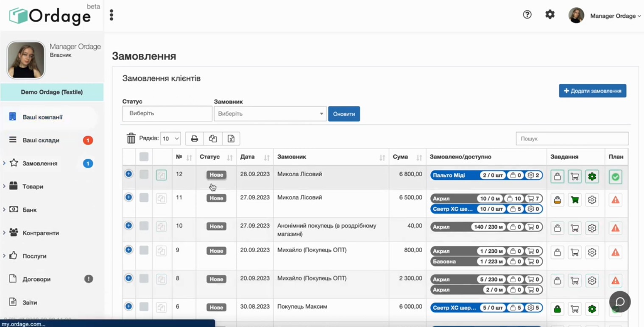Image resolution: width=644 pixels, height=327 pixels.
Task: Go to Звіти in the sidebar
Action: 30,302
